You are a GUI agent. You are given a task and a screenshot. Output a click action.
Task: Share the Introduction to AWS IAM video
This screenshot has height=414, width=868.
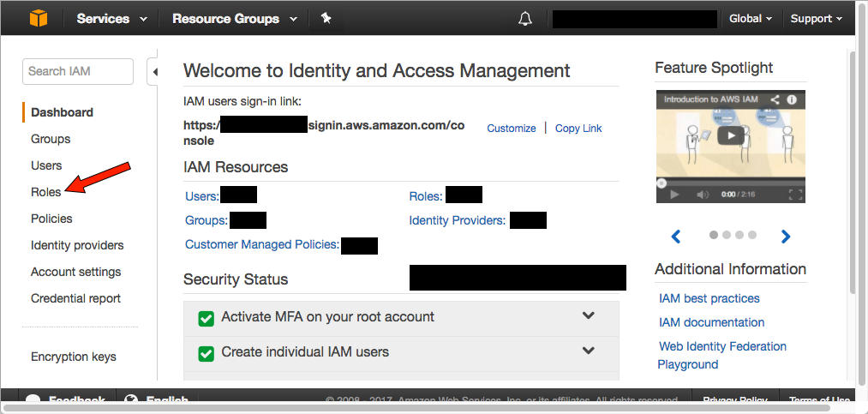[x=775, y=100]
